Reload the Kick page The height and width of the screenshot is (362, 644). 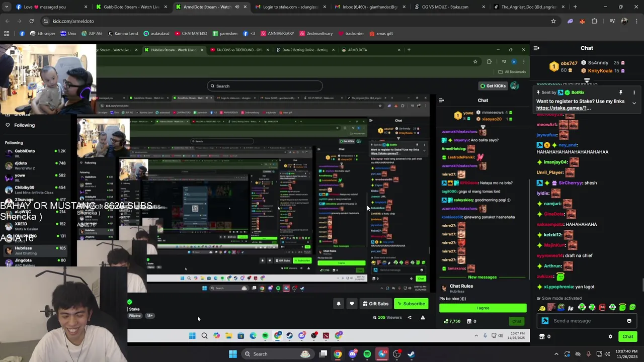[x=31, y=21]
